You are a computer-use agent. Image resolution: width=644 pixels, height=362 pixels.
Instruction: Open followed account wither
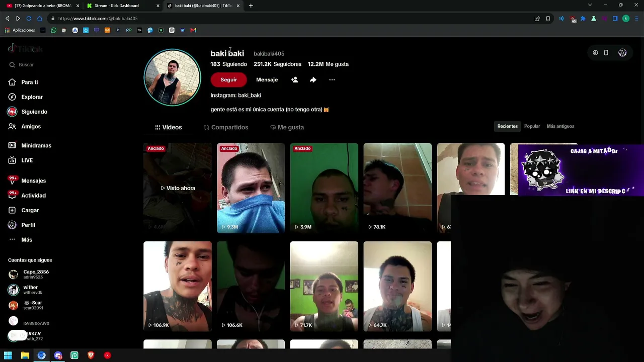[26, 290]
